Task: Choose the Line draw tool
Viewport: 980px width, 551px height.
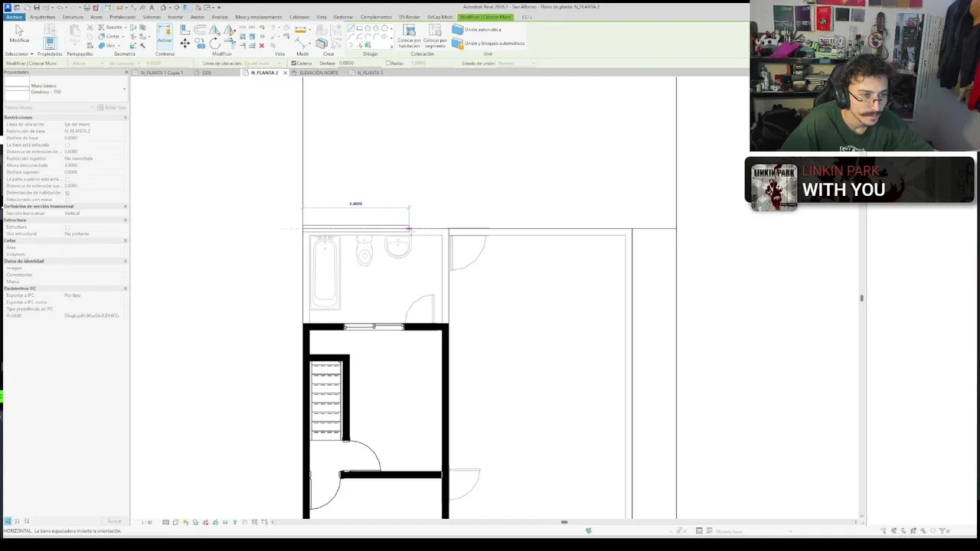Action: [x=351, y=28]
